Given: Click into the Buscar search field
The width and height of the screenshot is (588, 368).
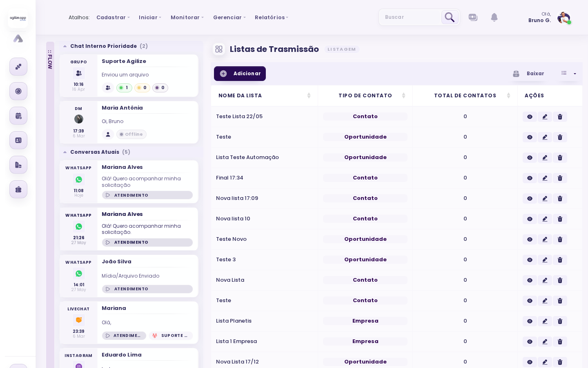Looking at the screenshot, I should [410, 17].
